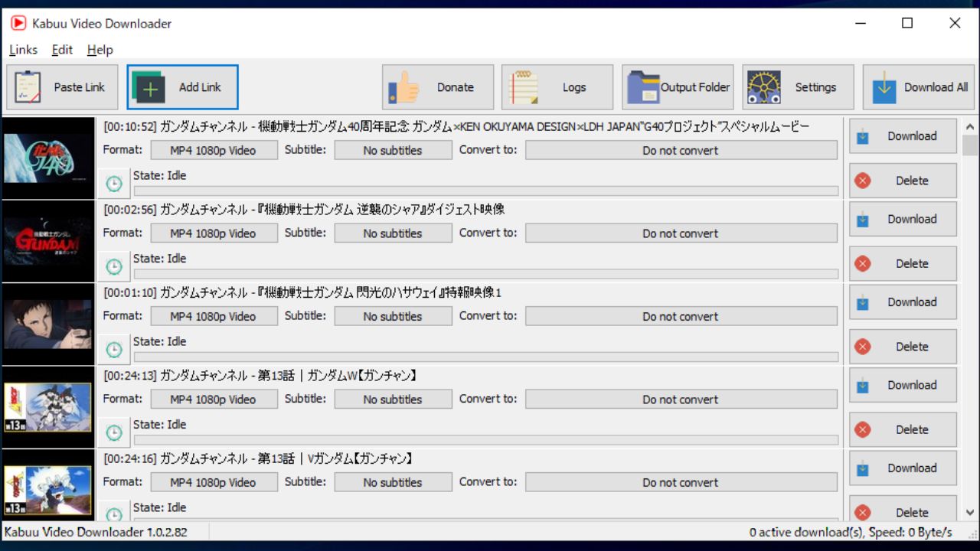Open Subtitle dropdown for ガンダムW video

[393, 399]
